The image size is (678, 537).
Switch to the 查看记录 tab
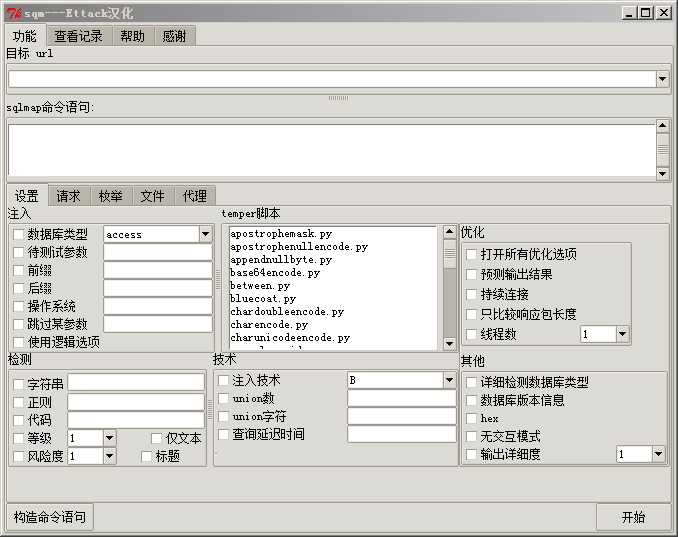click(x=79, y=36)
